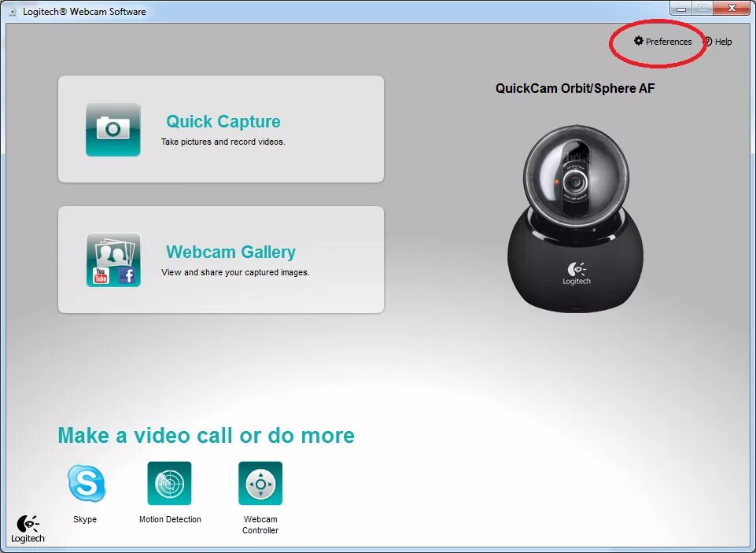Screen dimensions: 756x553
Task: Click the Webcam Gallery title text
Action: (230, 252)
